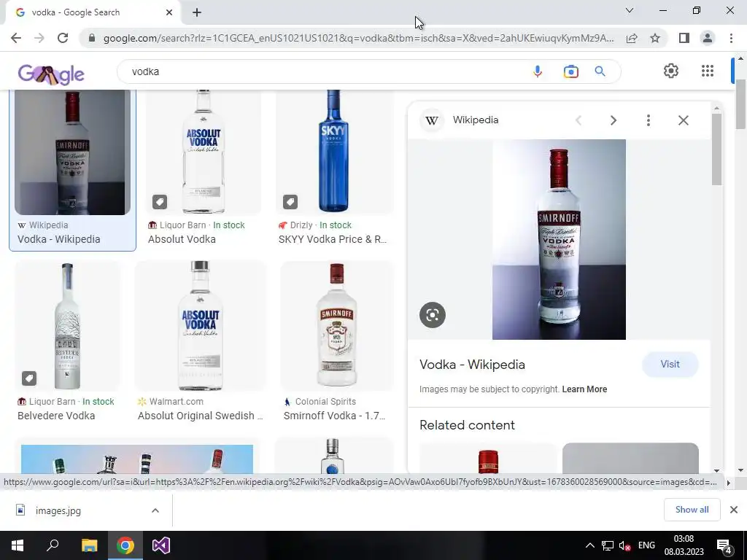Viewport: 747px width, 560px height.
Task: Click the large Smirnoff preview image
Action: pos(559,239)
